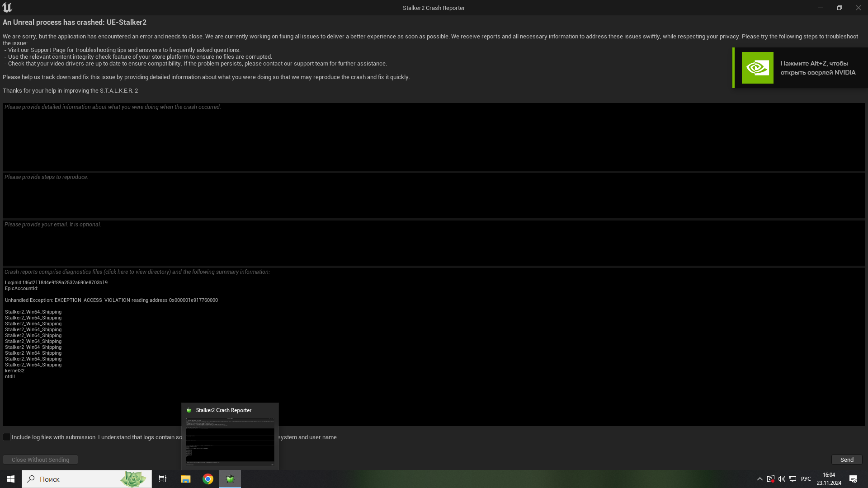Image resolution: width=868 pixels, height=488 pixels.
Task: Open the Windows Start menu
Action: coord(10,479)
